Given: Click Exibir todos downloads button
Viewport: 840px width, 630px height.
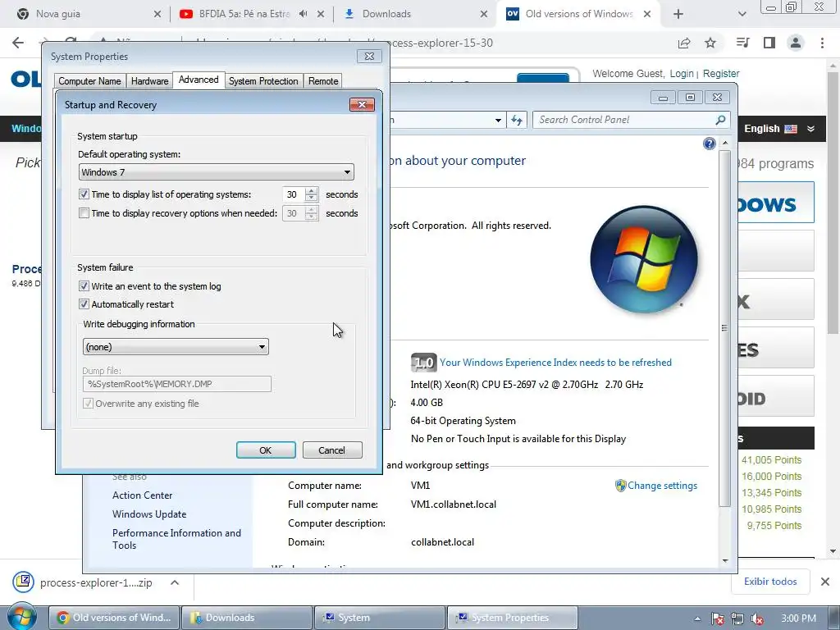Looking at the screenshot, I should point(769,582).
